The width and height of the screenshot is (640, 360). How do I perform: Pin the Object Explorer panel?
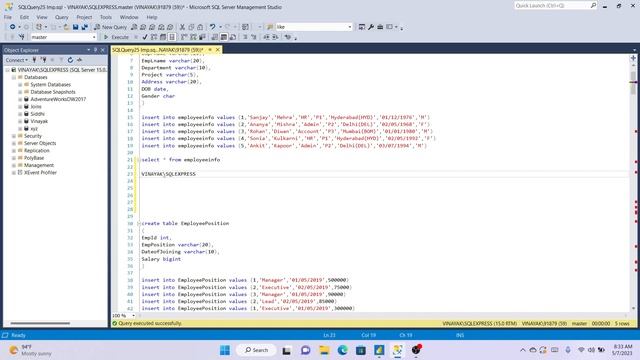click(x=96, y=50)
